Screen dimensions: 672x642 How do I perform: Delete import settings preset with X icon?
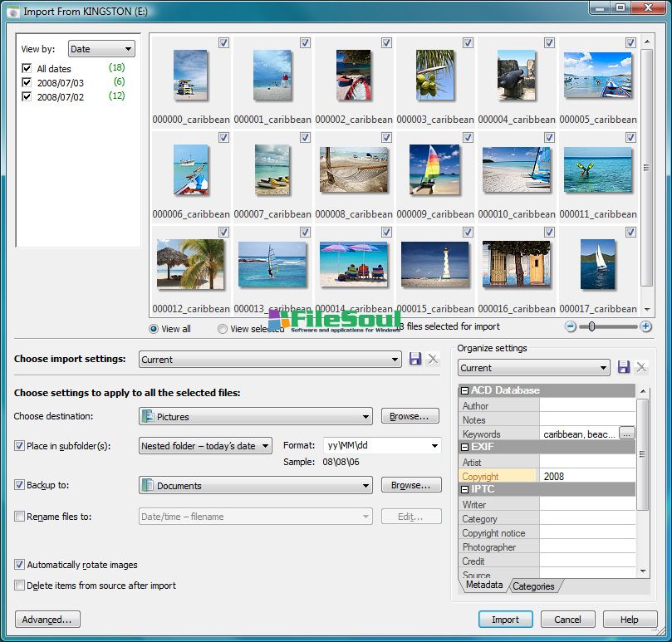pos(433,359)
